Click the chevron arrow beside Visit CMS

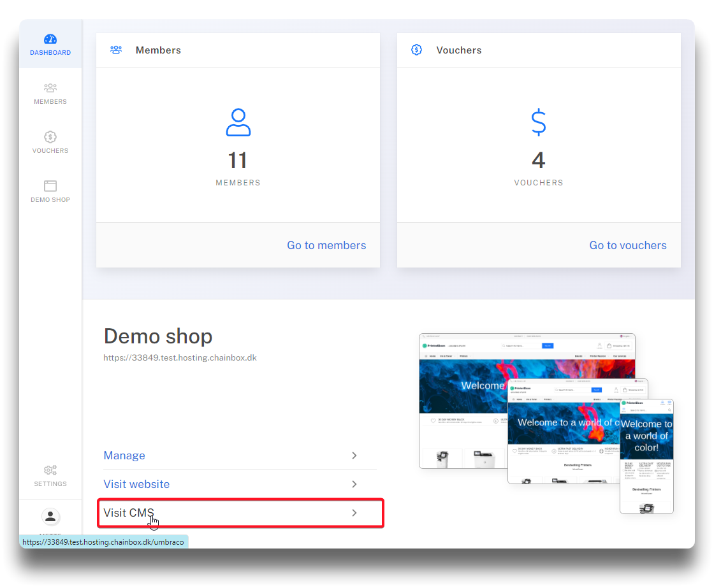(354, 513)
